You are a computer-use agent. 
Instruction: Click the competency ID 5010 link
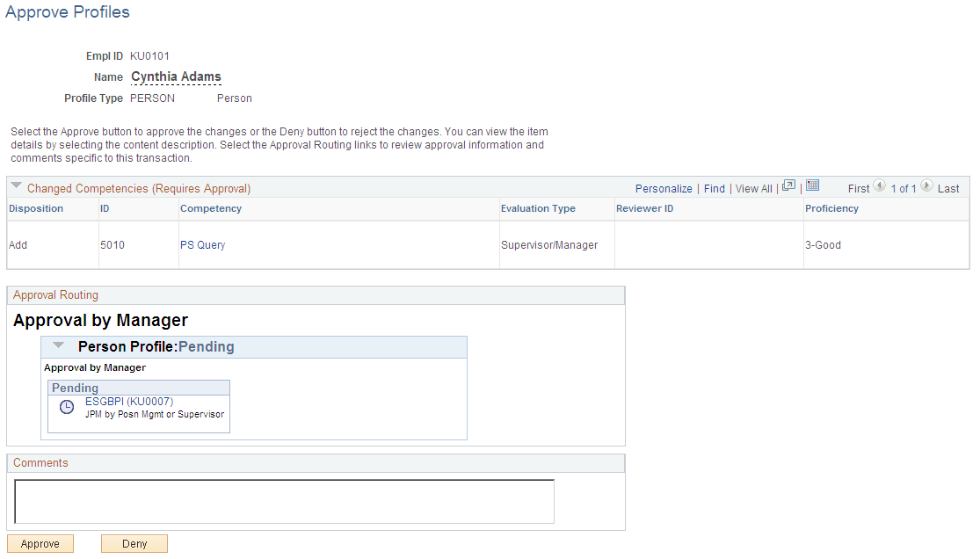[x=113, y=244]
